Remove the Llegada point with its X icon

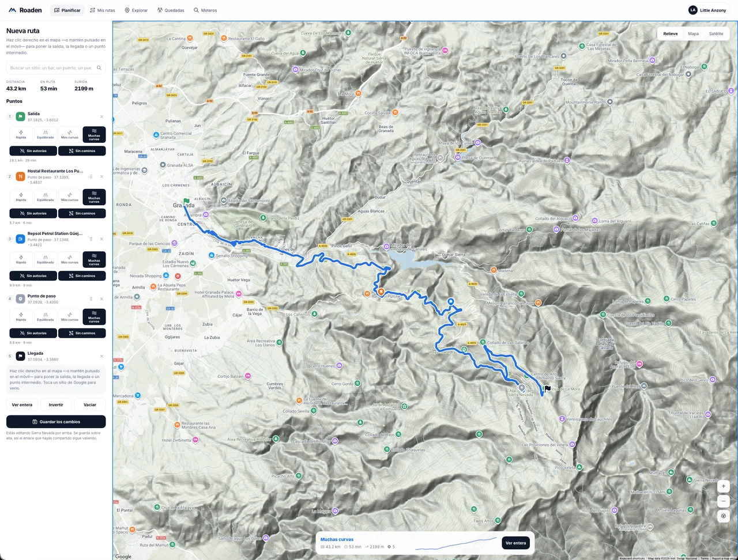point(102,356)
